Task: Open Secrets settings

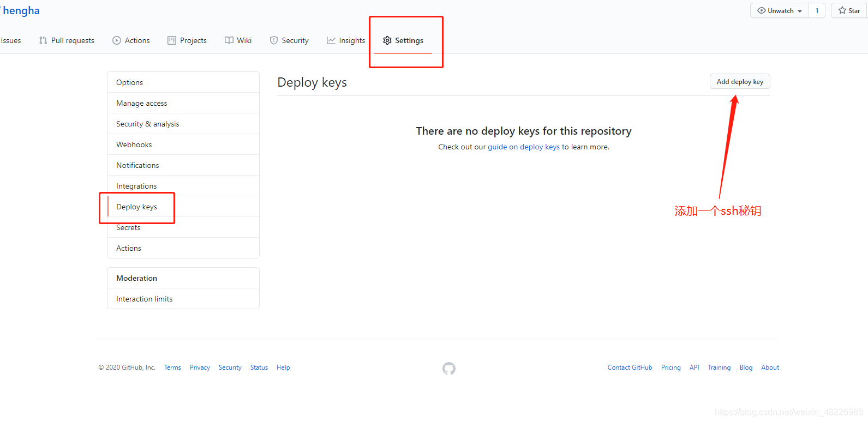Action: [x=183, y=227]
